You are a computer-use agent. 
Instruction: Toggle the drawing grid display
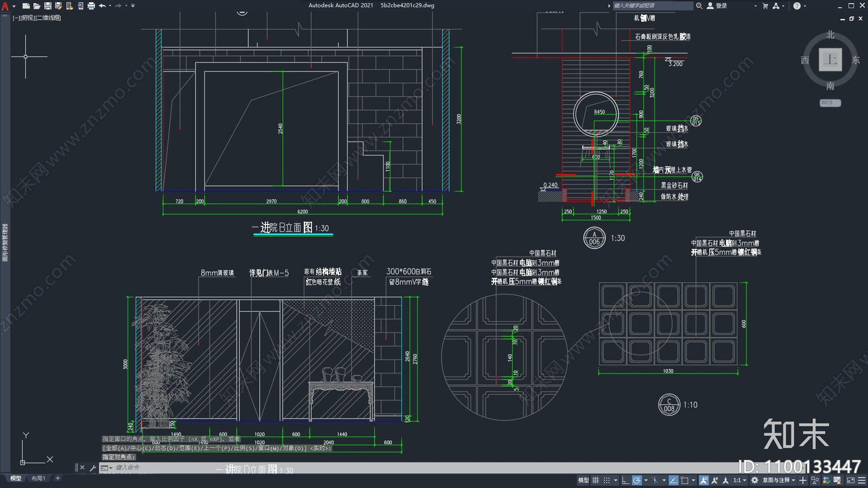[x=596, y=480]
